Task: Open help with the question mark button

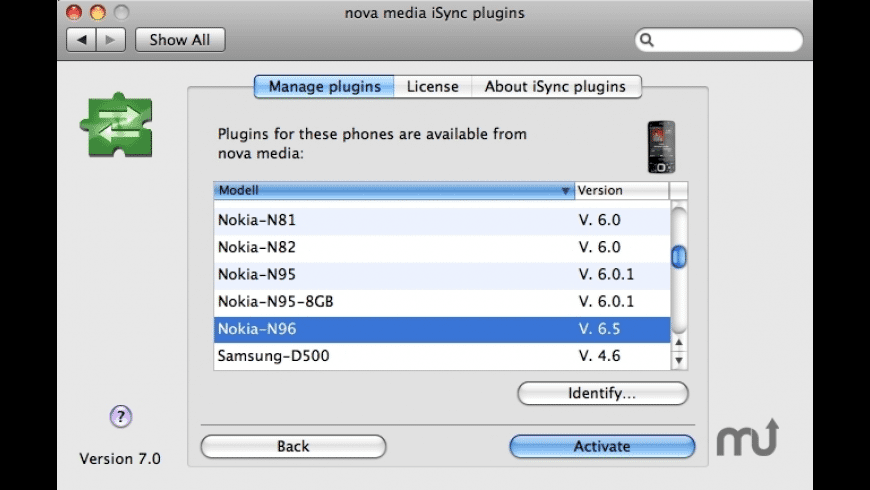Action: [120, 416]
